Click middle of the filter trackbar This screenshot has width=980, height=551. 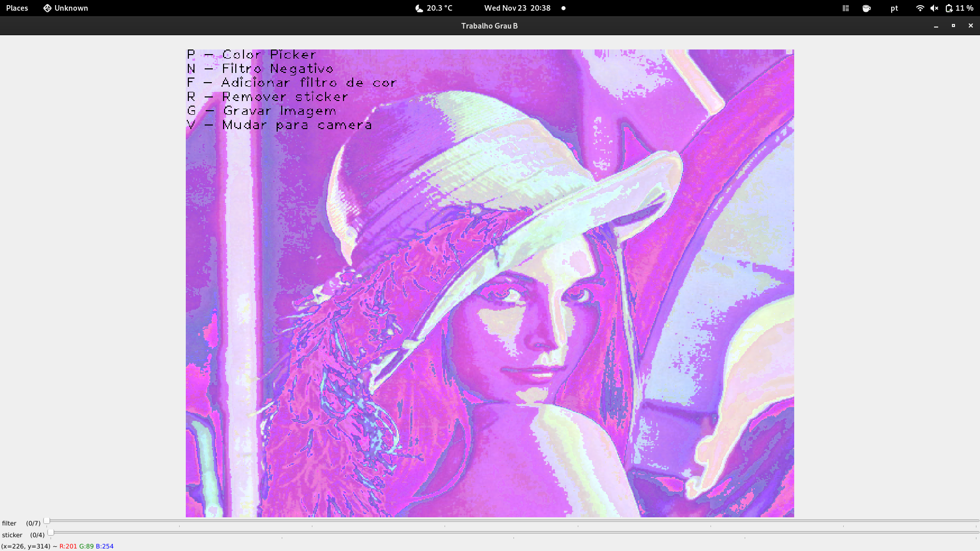pos(512,521)
